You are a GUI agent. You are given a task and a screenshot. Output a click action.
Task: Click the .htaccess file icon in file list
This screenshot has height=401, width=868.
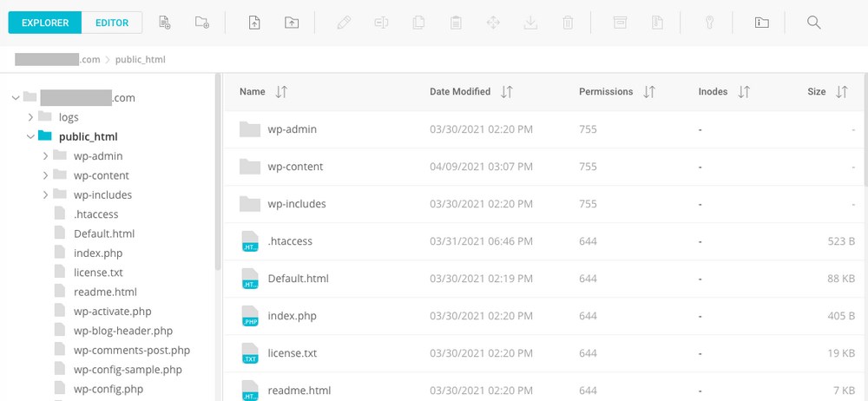click(x=250, y=241)
